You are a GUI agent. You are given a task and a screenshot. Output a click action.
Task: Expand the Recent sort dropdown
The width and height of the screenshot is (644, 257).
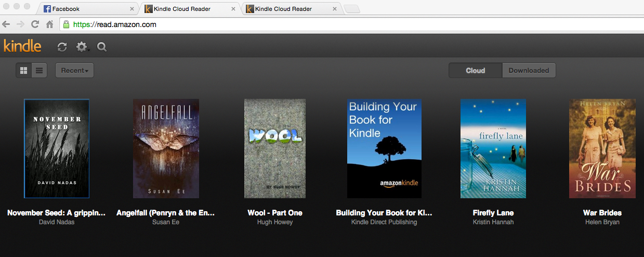click(74, 70)
